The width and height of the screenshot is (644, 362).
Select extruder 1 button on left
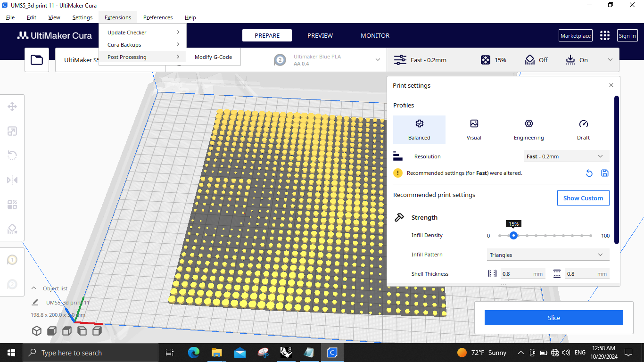12,260
